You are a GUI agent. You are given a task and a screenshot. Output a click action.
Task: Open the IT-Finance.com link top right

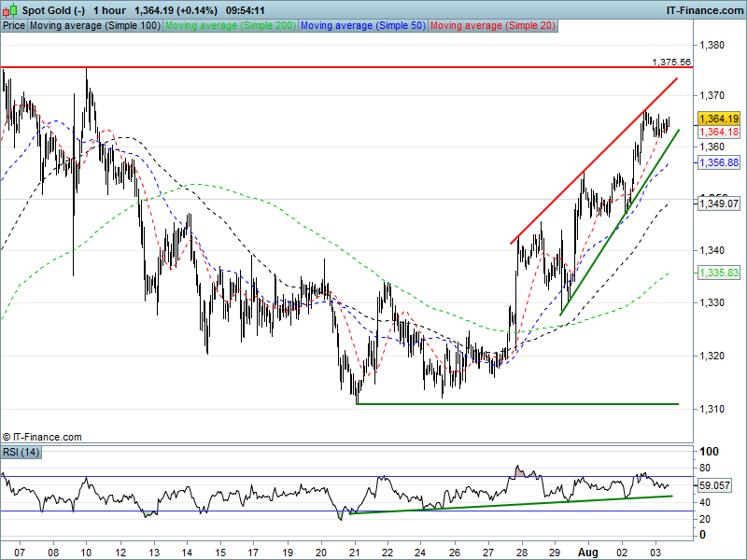coord(705,10)
